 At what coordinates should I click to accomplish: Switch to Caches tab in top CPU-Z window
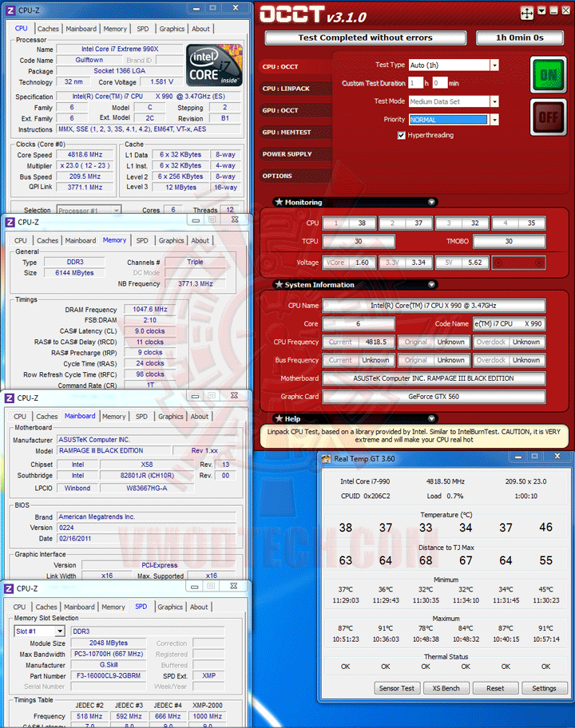click(48, 29)
